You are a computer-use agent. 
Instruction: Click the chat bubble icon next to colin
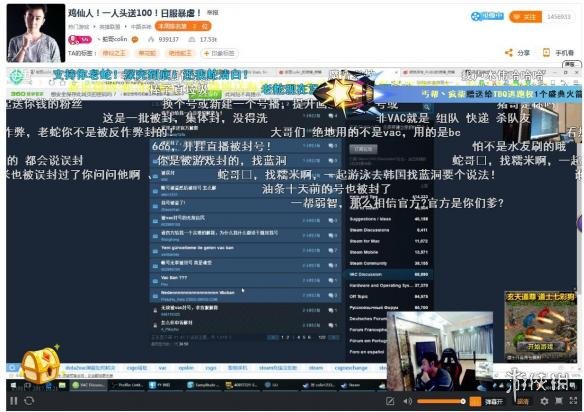(135, 39)
